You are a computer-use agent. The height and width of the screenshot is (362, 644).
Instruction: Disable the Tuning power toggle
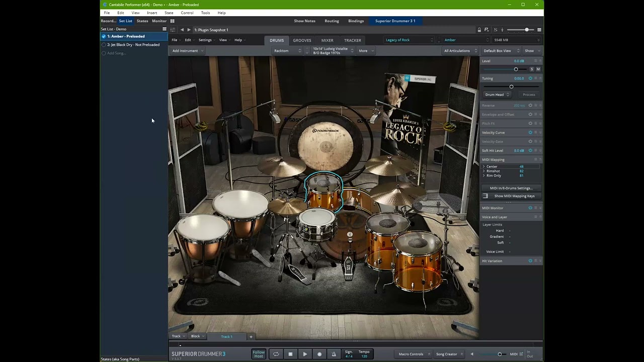[530, 78]
